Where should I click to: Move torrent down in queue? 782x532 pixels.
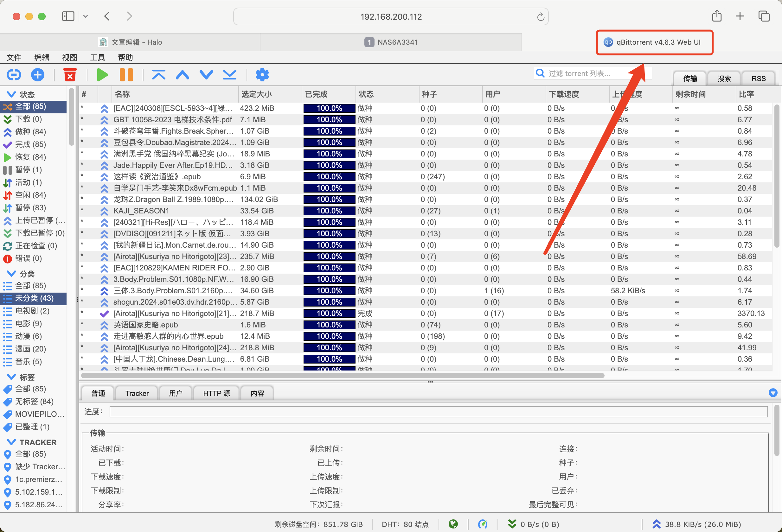tap(206, 75)
